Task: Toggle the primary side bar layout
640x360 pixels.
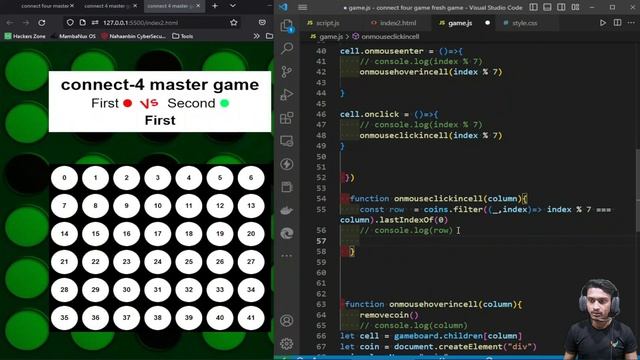Action: (x=533, y=7)
